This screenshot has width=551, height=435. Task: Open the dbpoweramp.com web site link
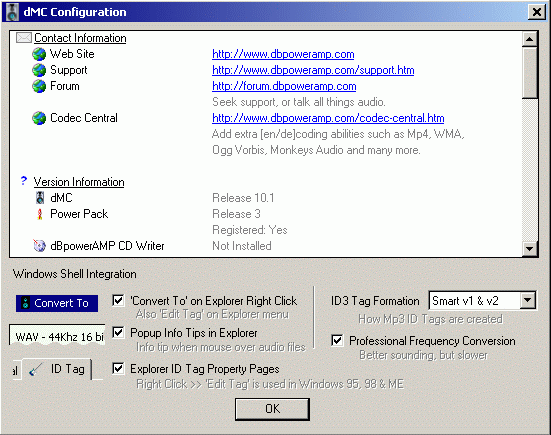pos(283,54)
